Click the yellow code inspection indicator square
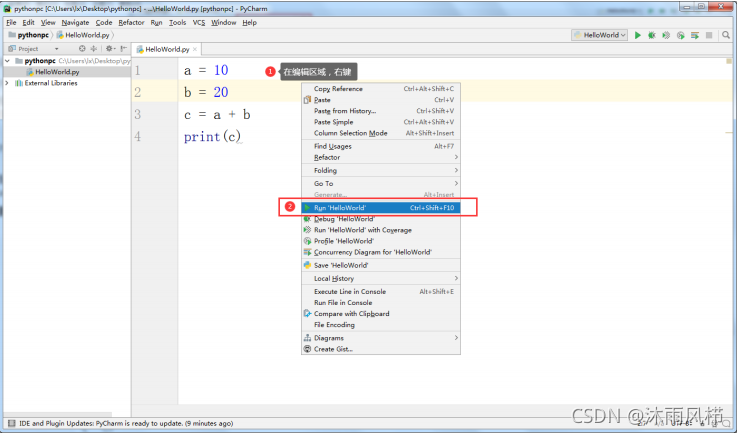The image size is (738, 434). pyautogui.click(x=729, y=61)
